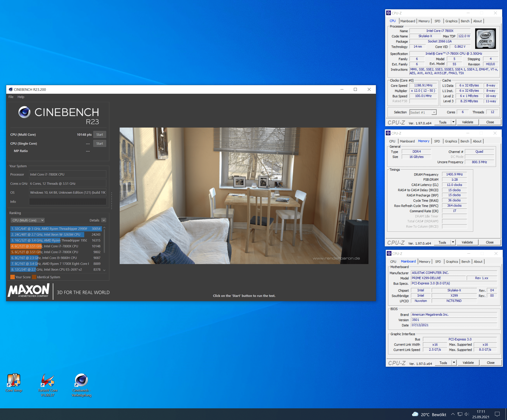Viewport: 507px width, 420px height.
Task: Click the network tray icon
Action: [460, 414]
